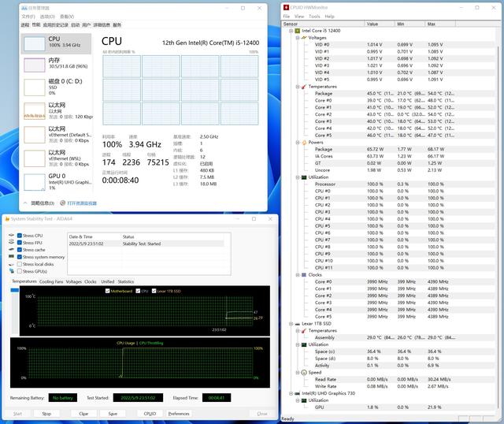Select the 'Stability Test: Started' log row

click(x=146, y=244)
